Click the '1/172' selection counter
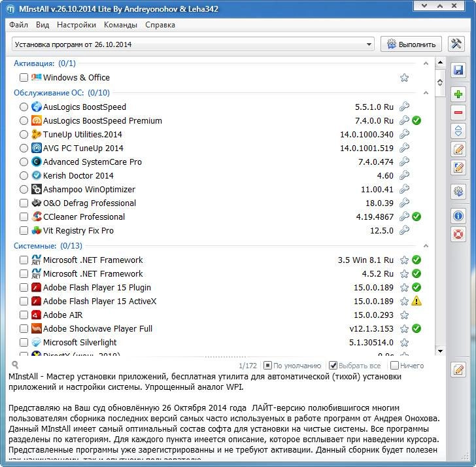 click(x=248, y=366)
